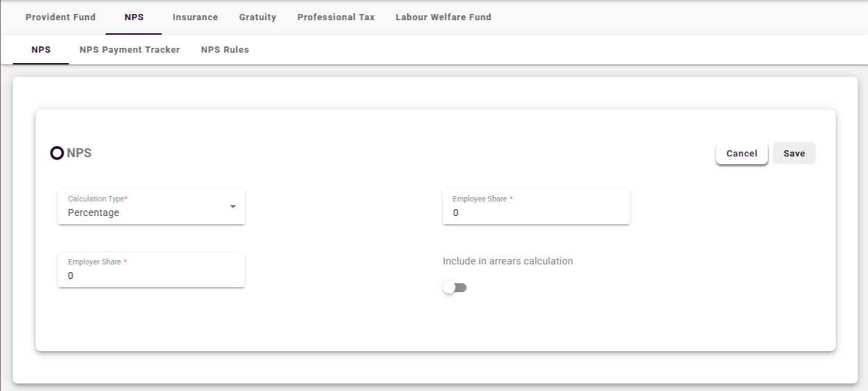Switch to Professional Tax tab
The height and width of the screenshot is (391, 868).
point(336,17)
